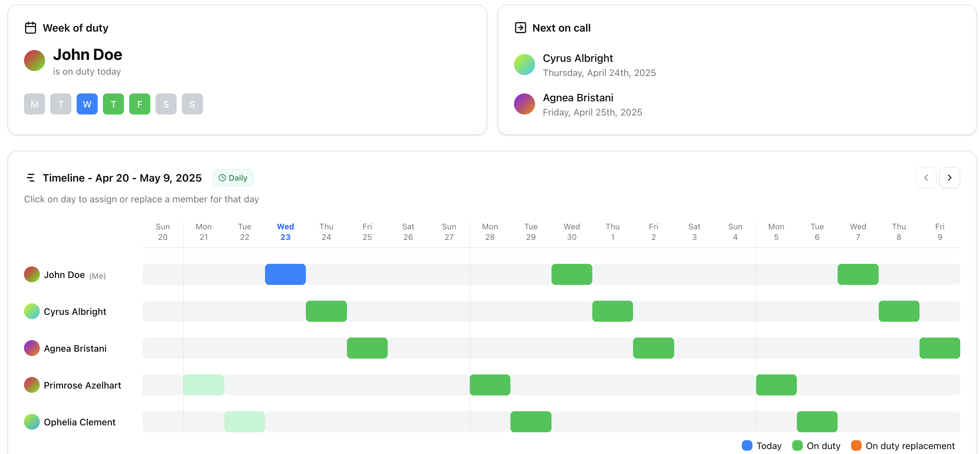Go to previous timeline period
980x454 pixels.
926,178
